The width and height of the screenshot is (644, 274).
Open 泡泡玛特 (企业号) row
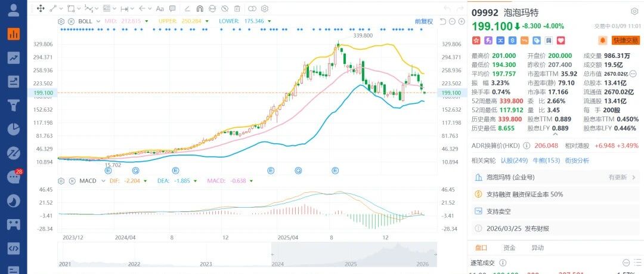[555, 177]
